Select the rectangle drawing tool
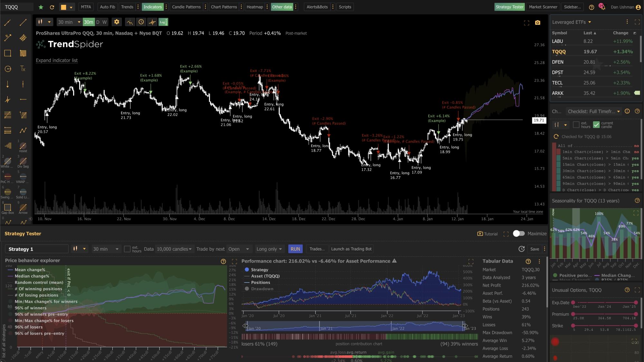Image resolution: width=644 pixels, height=362 pixels. 7,53
